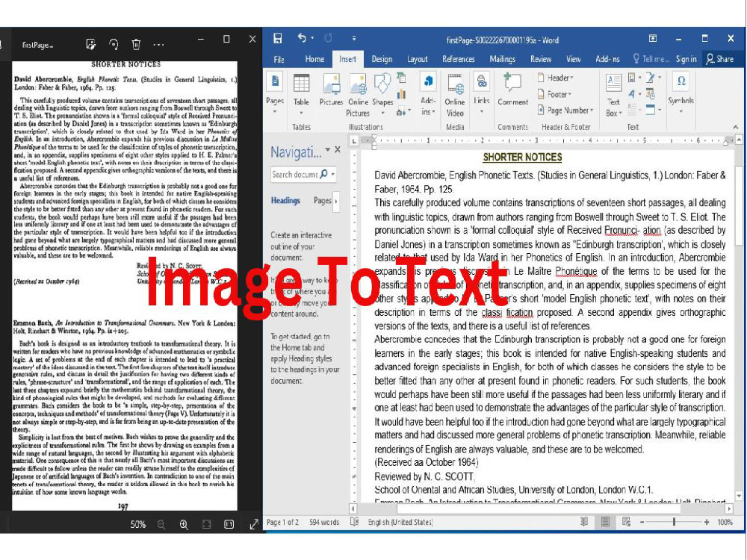Switch to Web Layout view

626,522
